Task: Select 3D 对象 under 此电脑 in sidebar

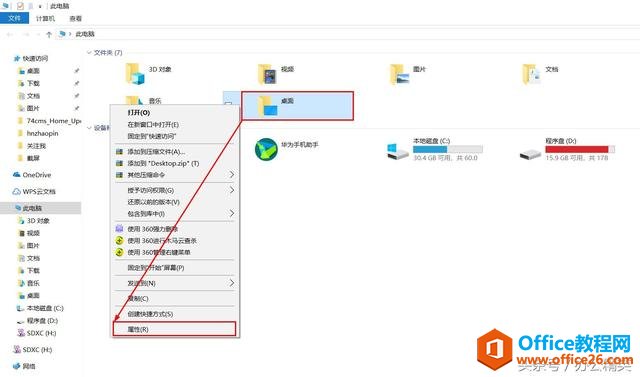Action: [x=33, y=221]
